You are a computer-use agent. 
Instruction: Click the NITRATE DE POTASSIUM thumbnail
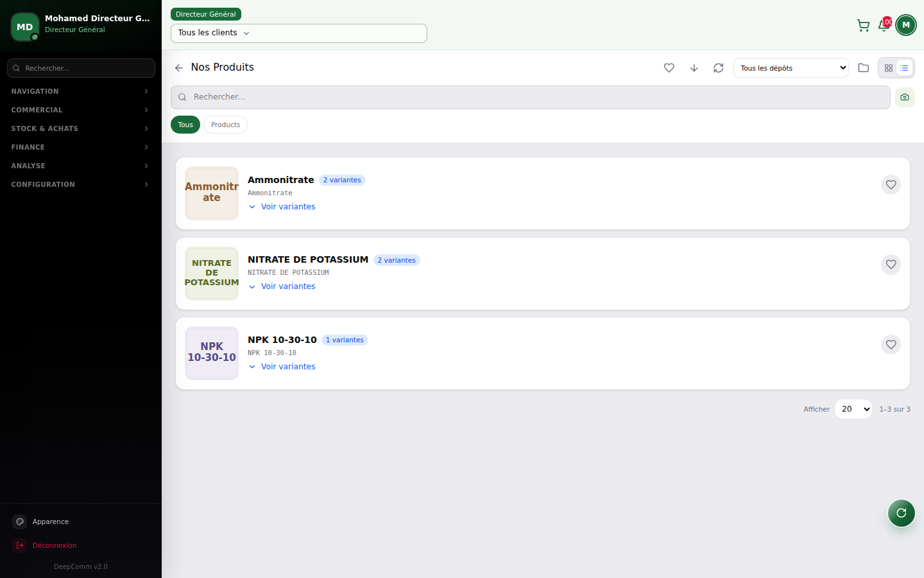[x=212, y=274]
